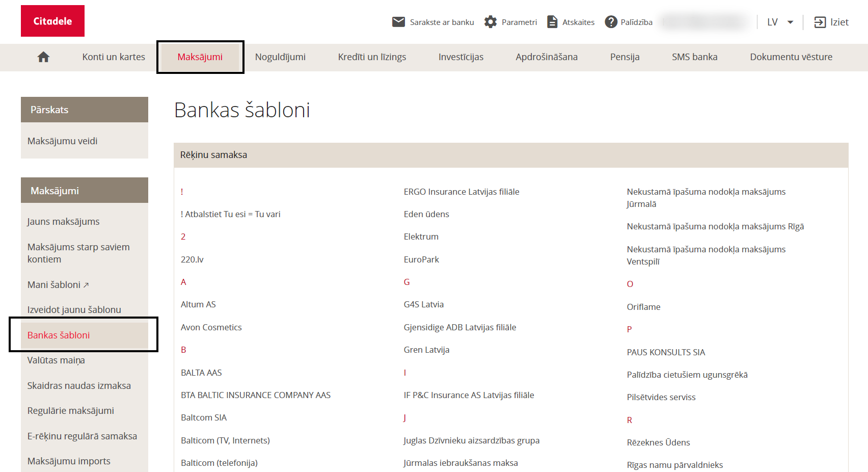
Task: Click the Parametri gear icon
Action: (491, 22)
